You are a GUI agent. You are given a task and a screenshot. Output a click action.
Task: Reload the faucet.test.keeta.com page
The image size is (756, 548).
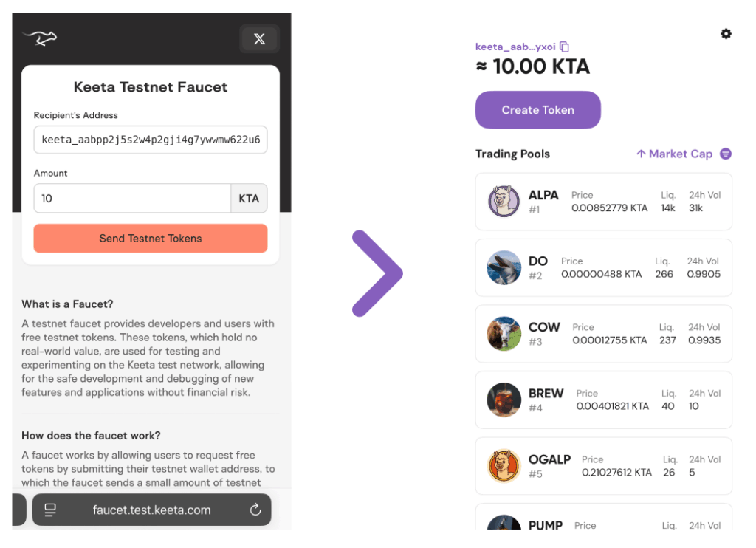255,510
